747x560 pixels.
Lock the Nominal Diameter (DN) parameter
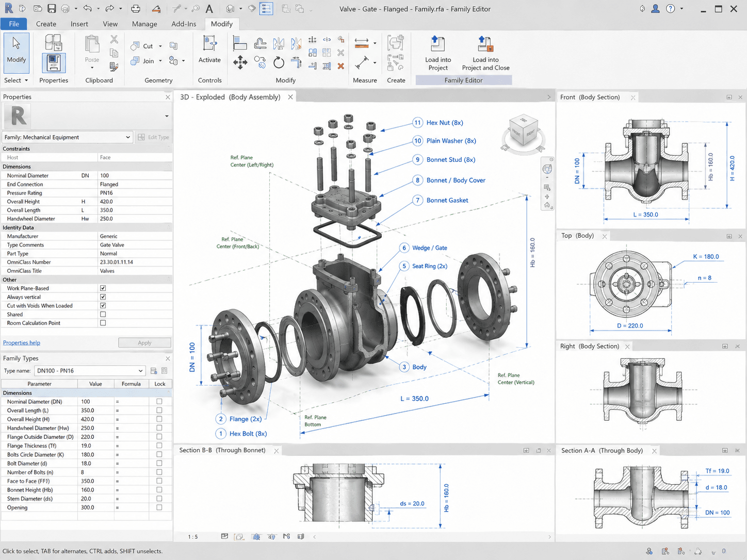(159, 402)
